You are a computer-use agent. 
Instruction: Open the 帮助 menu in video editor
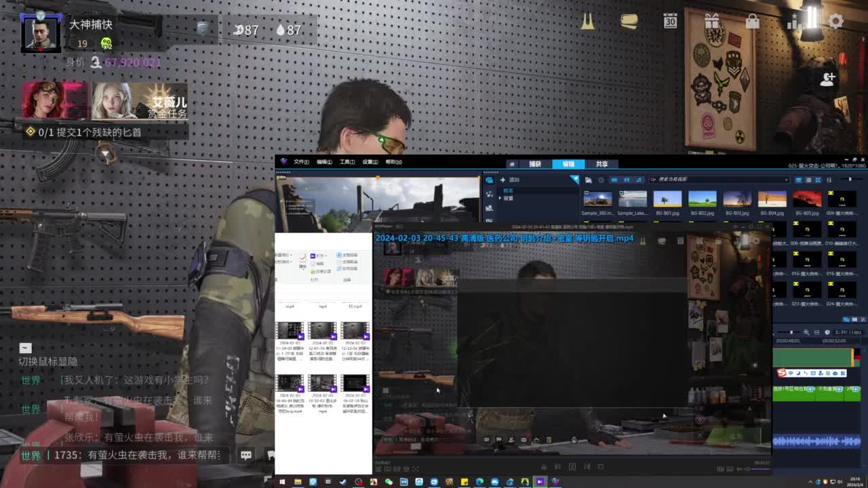(x=393, y=162)
